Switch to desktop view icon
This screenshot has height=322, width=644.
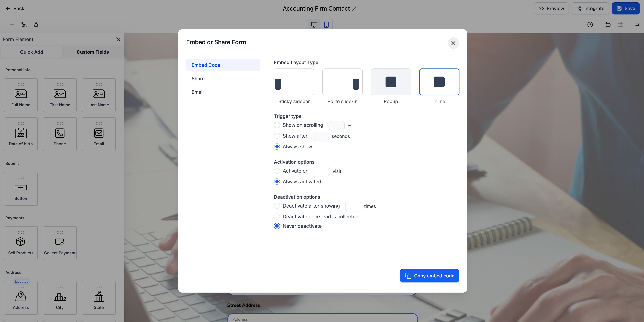(314, 25)
